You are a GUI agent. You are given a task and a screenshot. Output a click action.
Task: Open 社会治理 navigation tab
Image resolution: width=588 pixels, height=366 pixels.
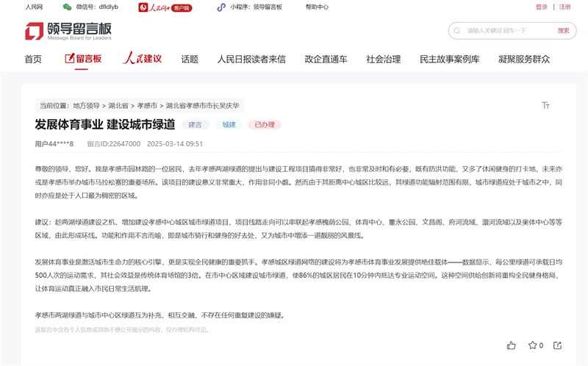[x=384, y=59]
